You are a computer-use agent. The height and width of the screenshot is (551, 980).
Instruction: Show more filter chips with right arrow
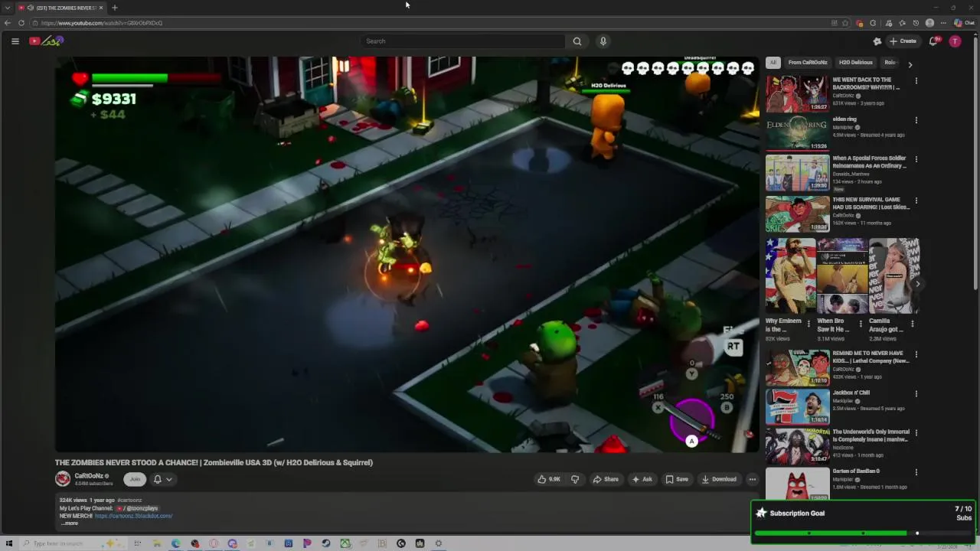910,64
